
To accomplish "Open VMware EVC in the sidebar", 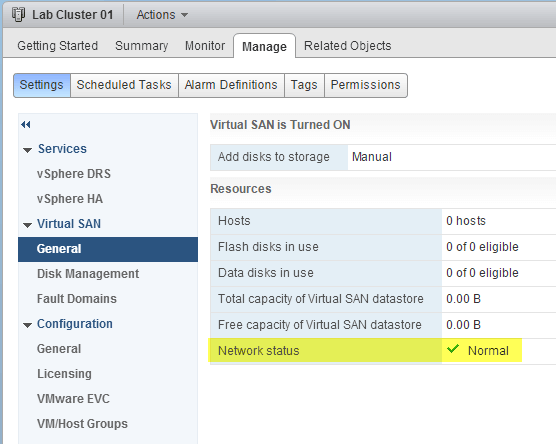I will click(73, 399).
